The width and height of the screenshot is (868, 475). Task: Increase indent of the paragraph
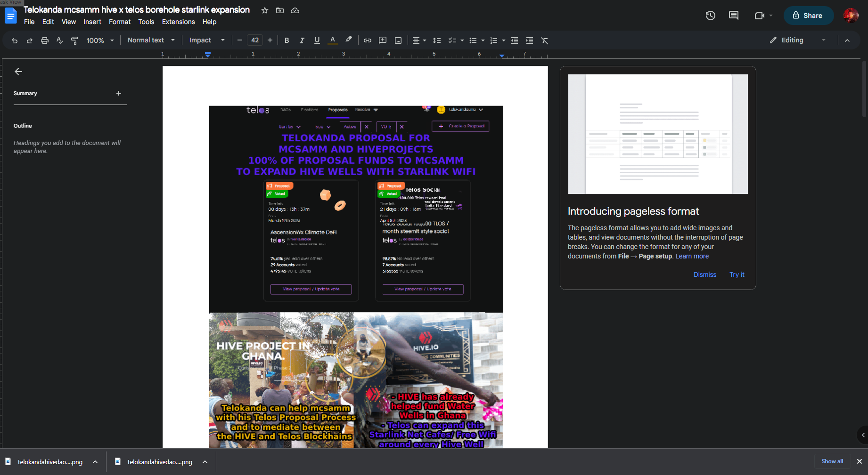[x=530, y=40]
